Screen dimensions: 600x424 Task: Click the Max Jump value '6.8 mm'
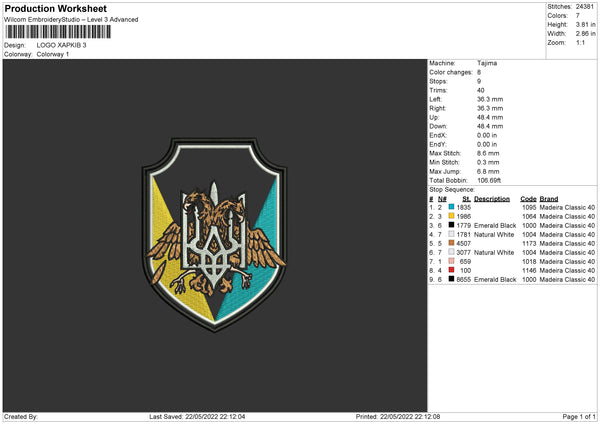pyautogui.click(x=488, y=171)
